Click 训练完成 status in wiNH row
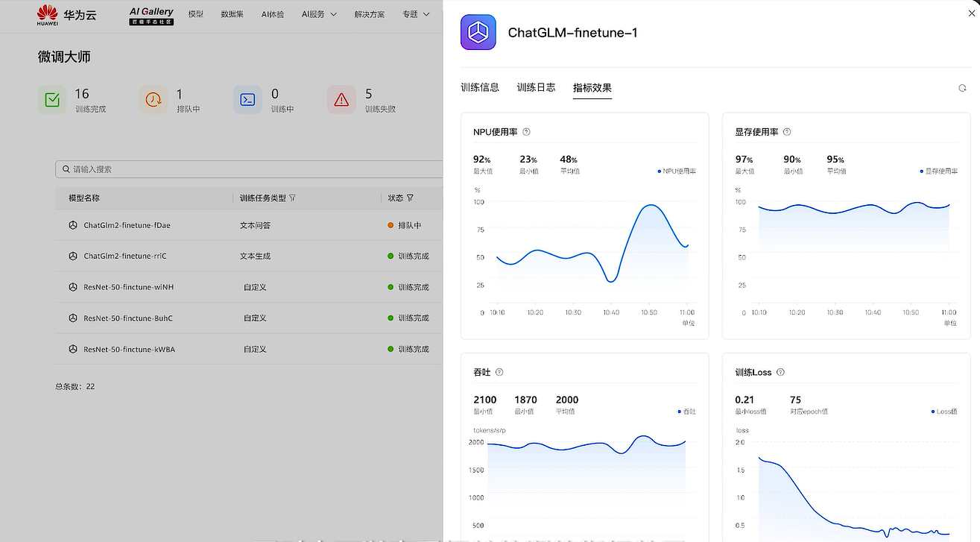980x542 pixels. [414, 287]
